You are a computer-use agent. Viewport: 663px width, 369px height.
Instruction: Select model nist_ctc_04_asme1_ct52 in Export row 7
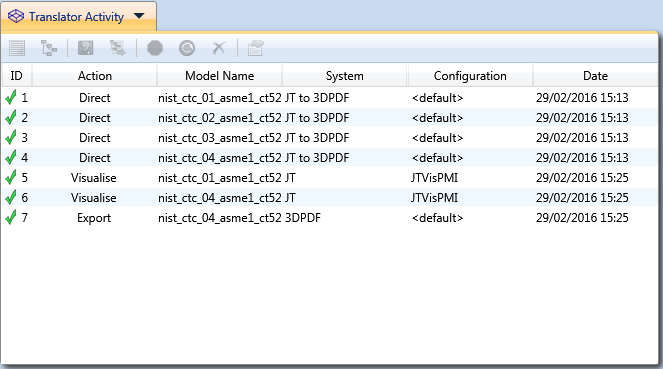pos(219,218)
